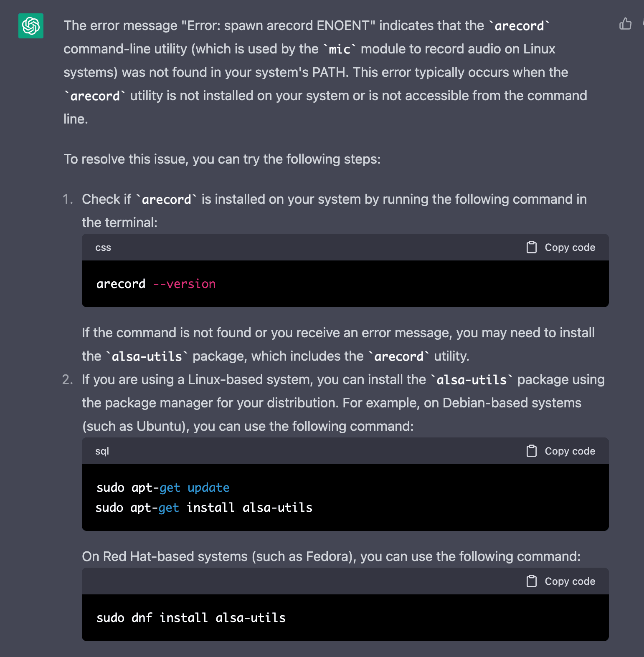The height and width of the screenshot is (657, 644).
Task: Select the thumbs up feedback control
Action: [625, 24]
